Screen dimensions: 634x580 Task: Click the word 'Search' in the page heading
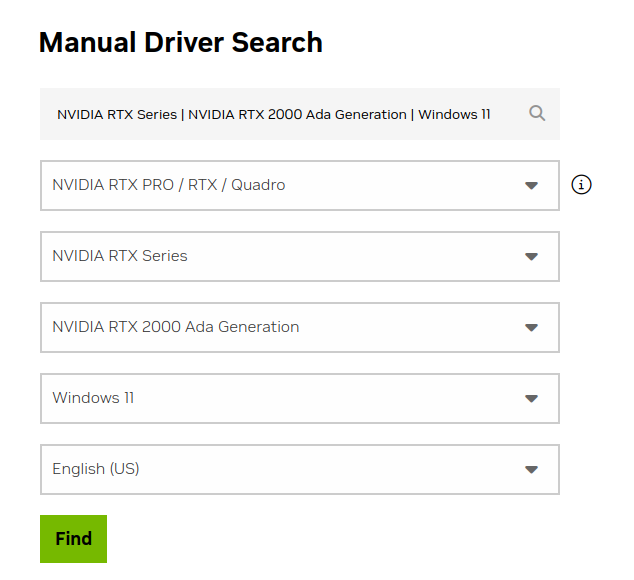(277, 42)
